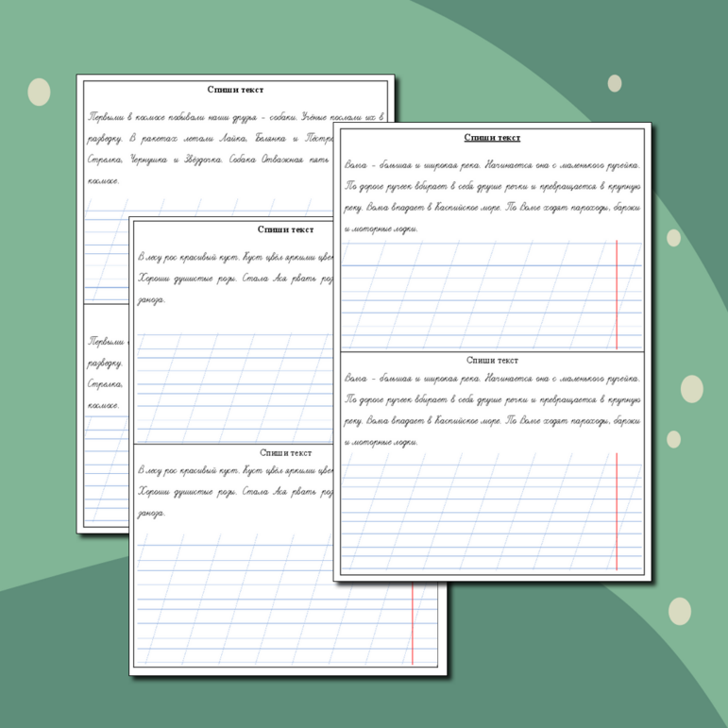Select the underlined "Спиши текст" heading
This screenshot has height=728, width=728.
(492, 138)
